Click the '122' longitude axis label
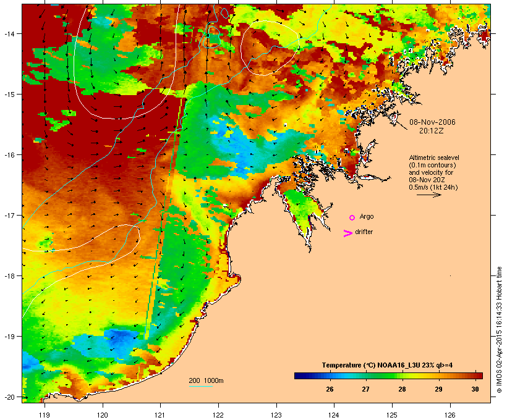The height and width of the screenshot is (420, 507). point(218,415)
